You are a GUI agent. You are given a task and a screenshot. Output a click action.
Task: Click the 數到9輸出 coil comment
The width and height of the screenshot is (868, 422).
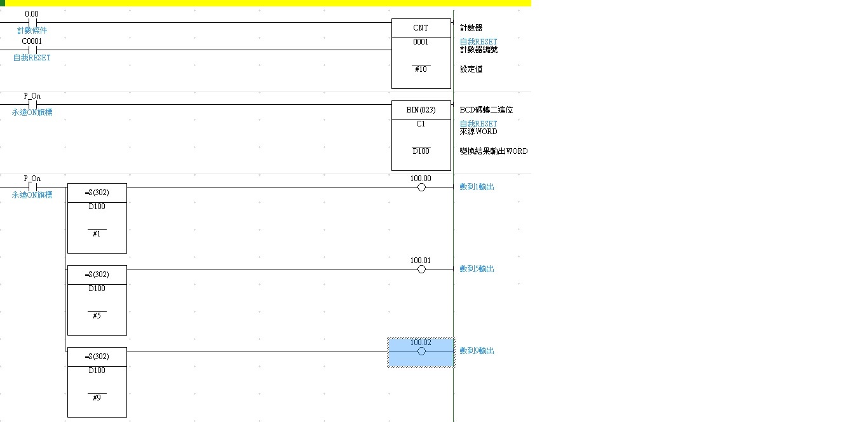point(477,351)
